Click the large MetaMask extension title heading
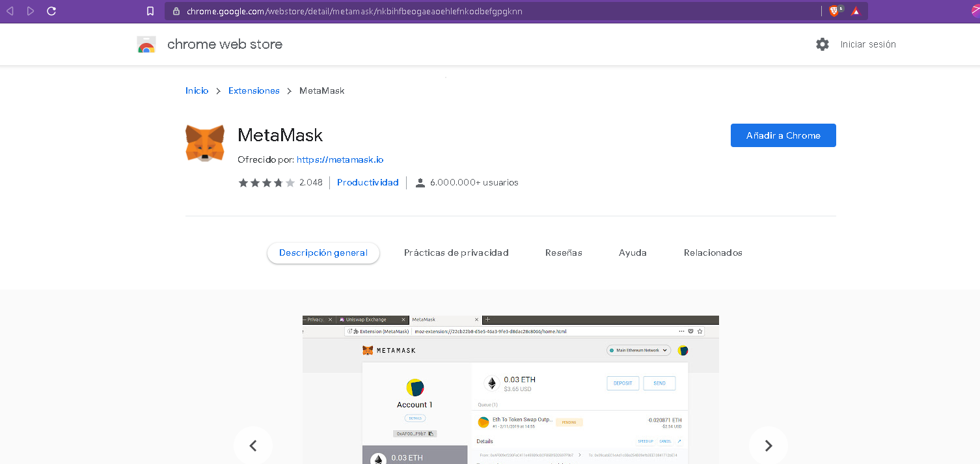The width and height of the screenshot is (980, 464). point(280,135)
